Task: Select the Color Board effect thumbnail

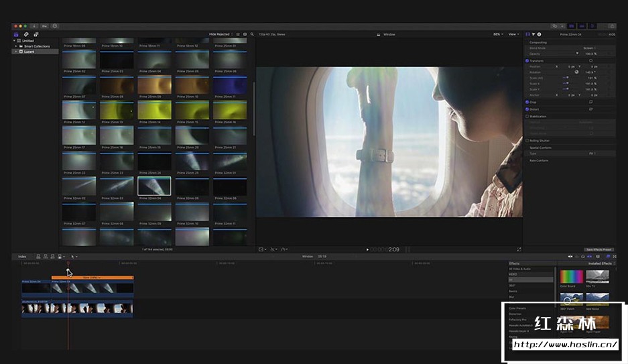Action: [x=571, y=277]
